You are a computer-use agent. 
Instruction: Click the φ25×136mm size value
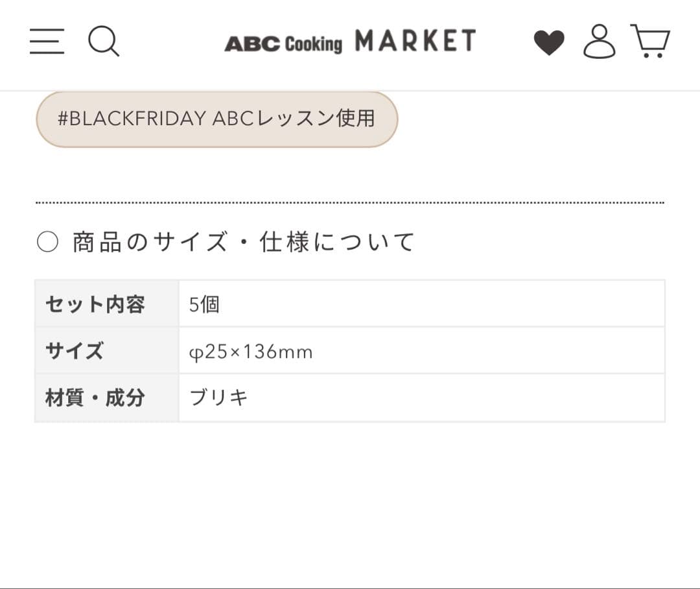[x=250, y=351]
